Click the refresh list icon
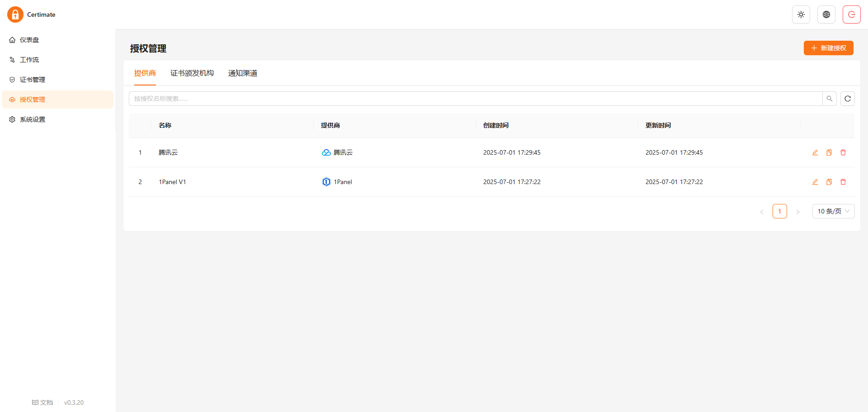The height and width of the screenshot is (412, 868). click(848, 99)
